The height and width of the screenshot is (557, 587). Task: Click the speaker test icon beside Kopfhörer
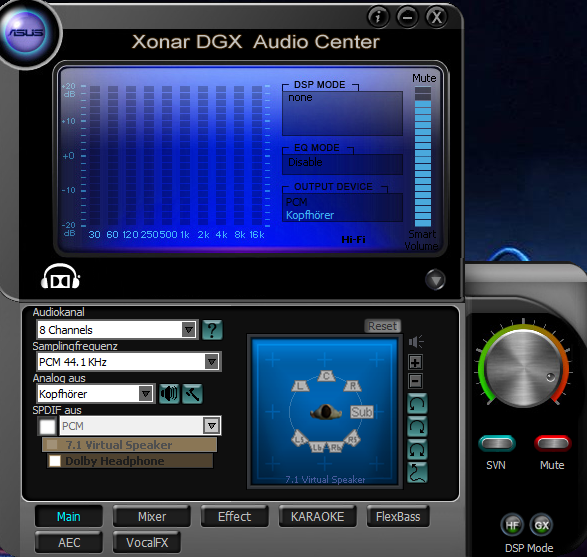pyautogui.click(x=169, y=394)
